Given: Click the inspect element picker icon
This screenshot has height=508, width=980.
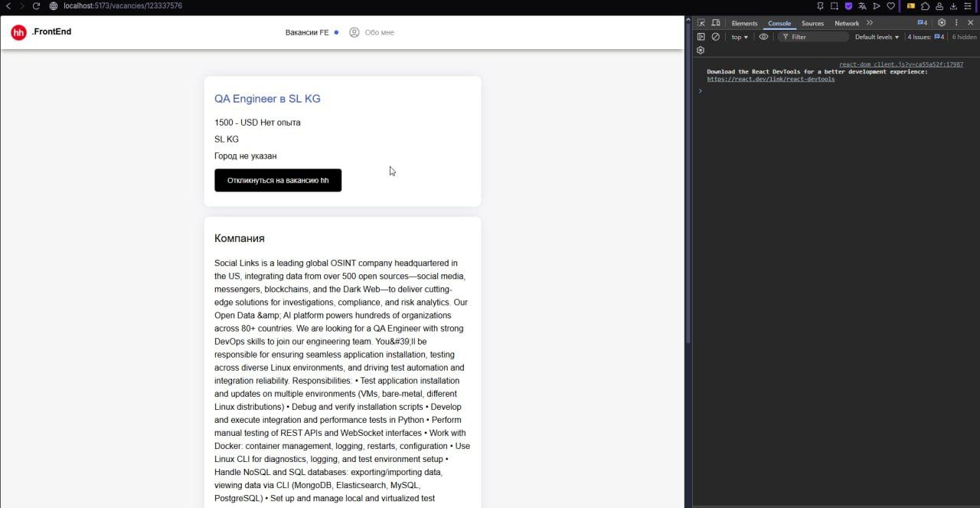Looking at the screenshot, I should coord(701,23).
